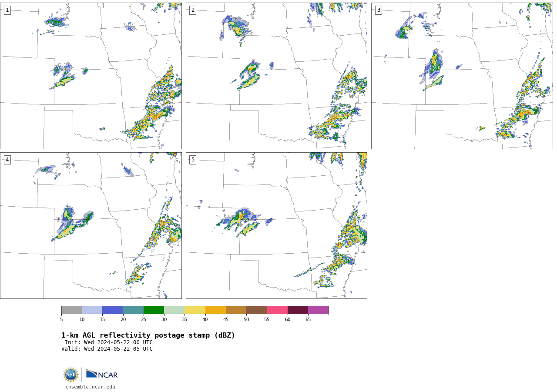The image size is (557, 392).
Task: Click the panel number 1 label
Action: click(x=7, y=10)
